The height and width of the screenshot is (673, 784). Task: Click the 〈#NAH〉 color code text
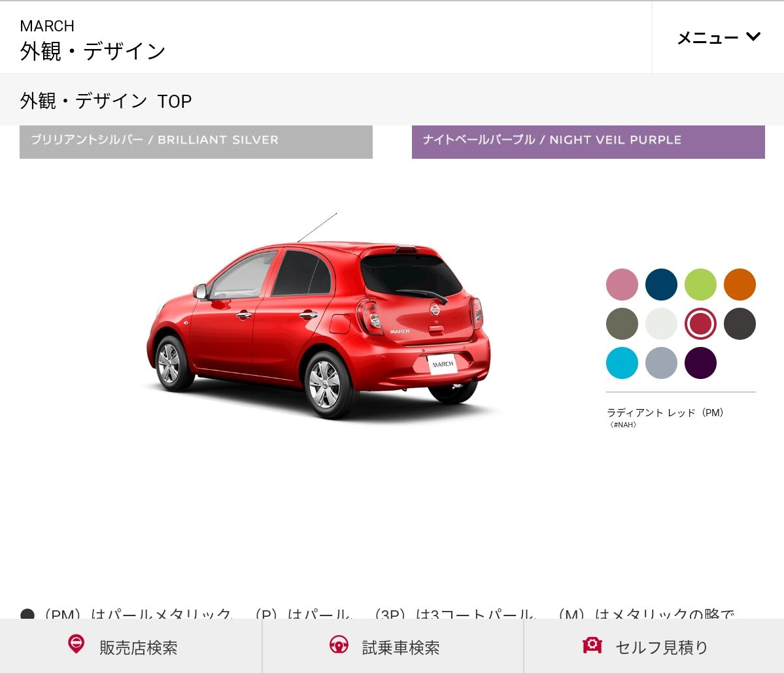[x=623, y=425]
